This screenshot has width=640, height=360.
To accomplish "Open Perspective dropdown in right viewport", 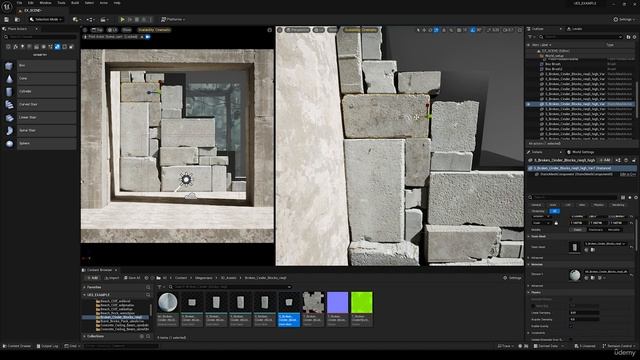I will [297, 30].
